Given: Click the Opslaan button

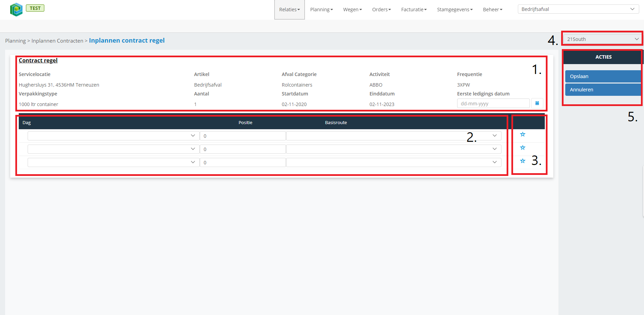Looking at the screenshot, I should click(x=603, y=76).
